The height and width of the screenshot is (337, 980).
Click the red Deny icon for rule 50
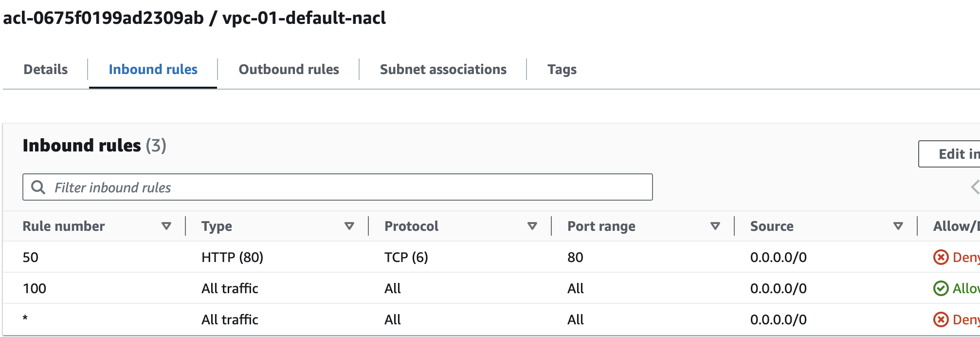(x=941, y=257)
